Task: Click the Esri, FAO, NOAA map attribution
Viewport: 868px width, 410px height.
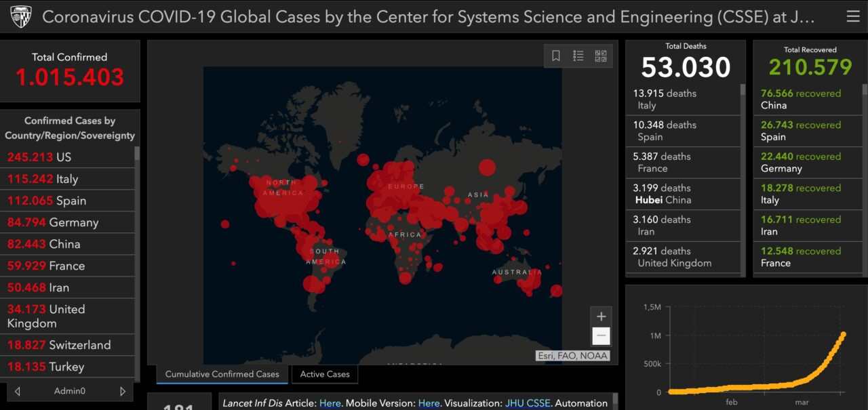Action: click(x=573, y=356)
